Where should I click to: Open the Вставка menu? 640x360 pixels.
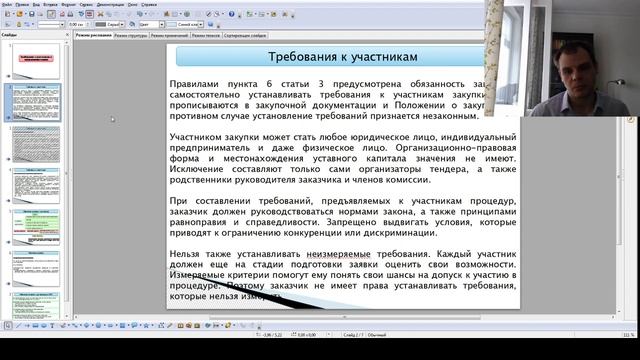[50, 4]
